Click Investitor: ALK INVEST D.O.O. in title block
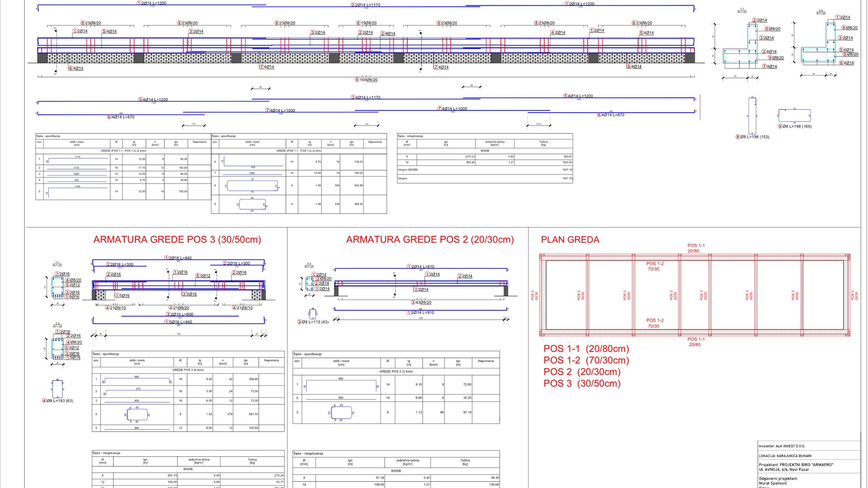Viewport: 868px width, 488px height. coord(782,446)
